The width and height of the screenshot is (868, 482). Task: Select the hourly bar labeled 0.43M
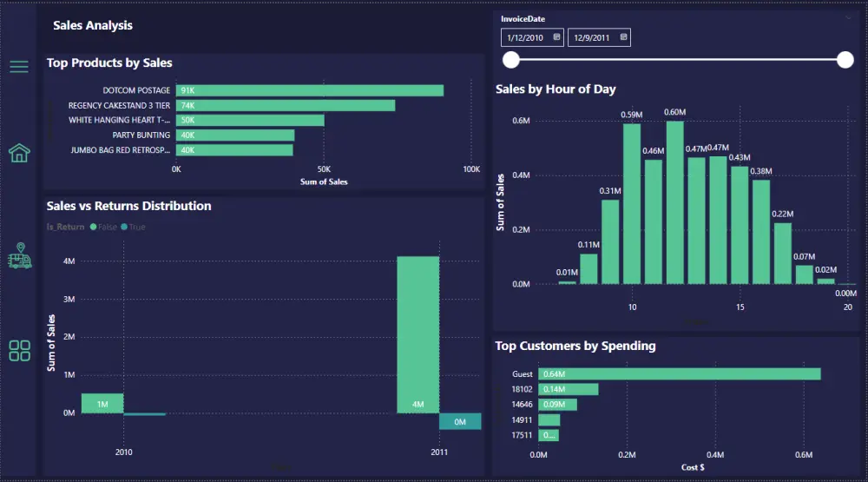(x=740, y=226)
